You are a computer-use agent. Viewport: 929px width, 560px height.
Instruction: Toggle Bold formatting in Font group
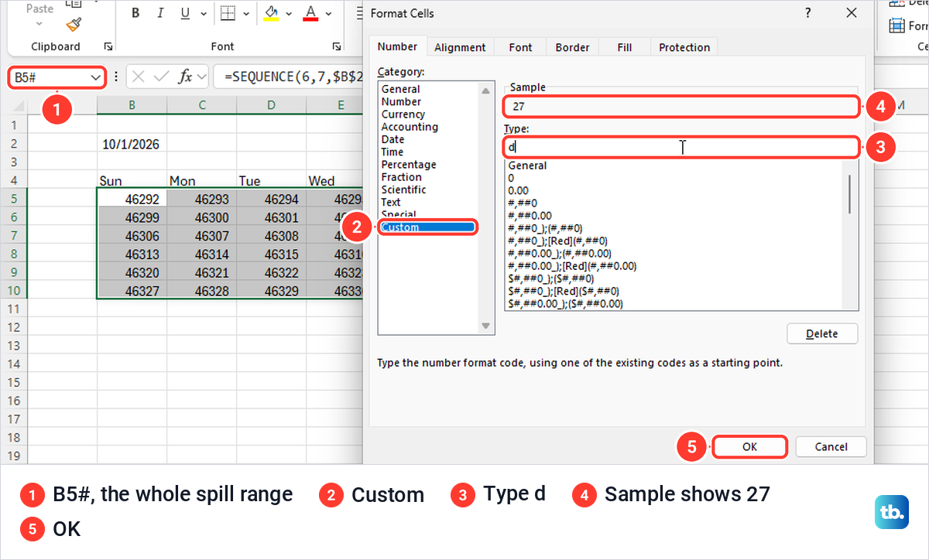(135, 13)
